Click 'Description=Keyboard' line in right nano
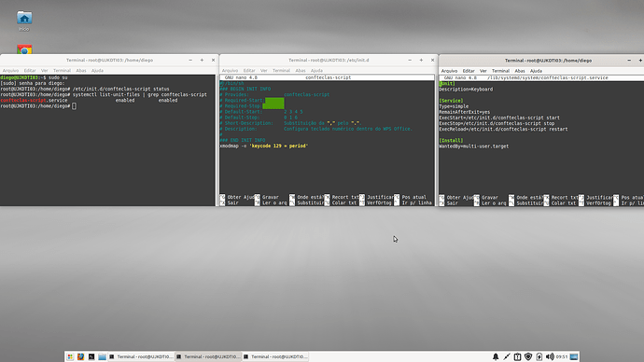The image size is (644, 362). [466, 89]
